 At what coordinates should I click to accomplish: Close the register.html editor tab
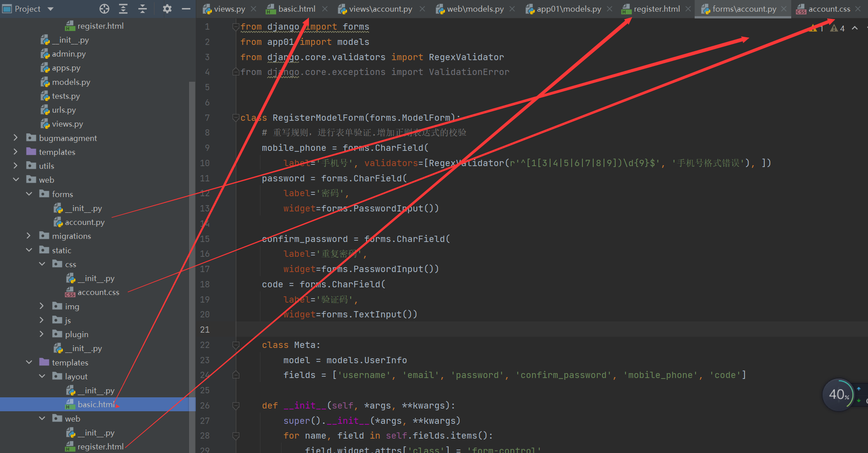688,9
